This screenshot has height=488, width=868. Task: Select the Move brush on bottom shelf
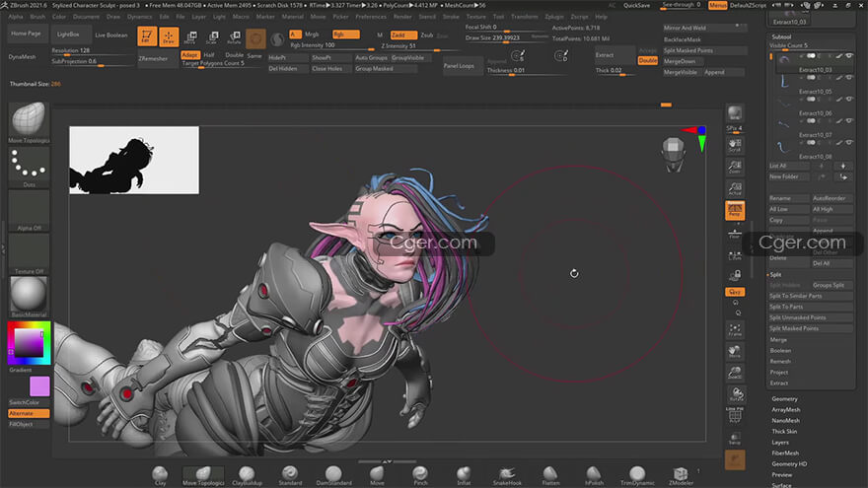coord(377,475)
